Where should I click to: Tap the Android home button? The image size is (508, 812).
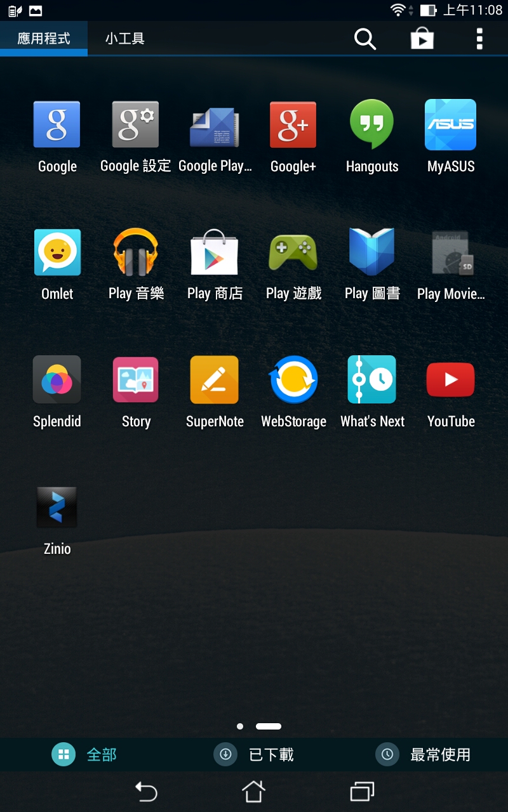pos(253,792)
